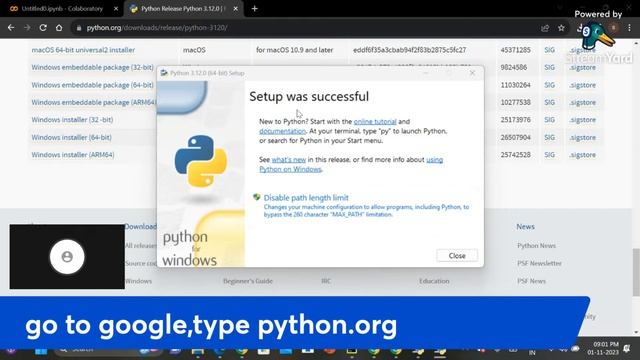Screen dimensions: 640x360
Task: Open Education footer link
Action: [434, 281]
